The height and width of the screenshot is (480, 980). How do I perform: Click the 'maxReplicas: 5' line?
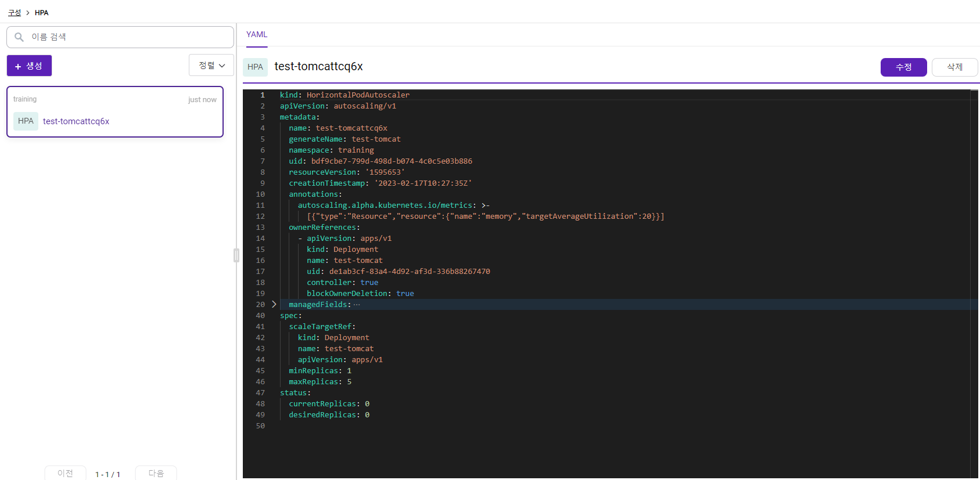tap(320, 381)
